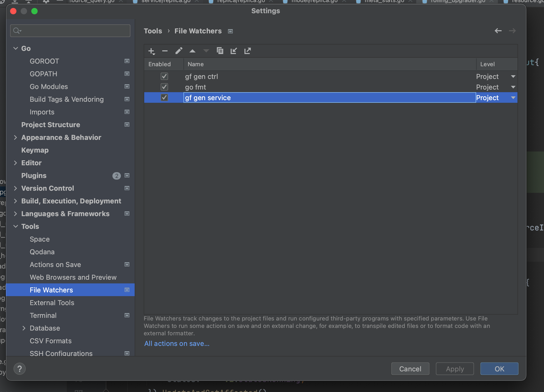Toggle the gf gen ctrl checkbox
The height and width of the screenshot is (392, 544).
[164, 76]
